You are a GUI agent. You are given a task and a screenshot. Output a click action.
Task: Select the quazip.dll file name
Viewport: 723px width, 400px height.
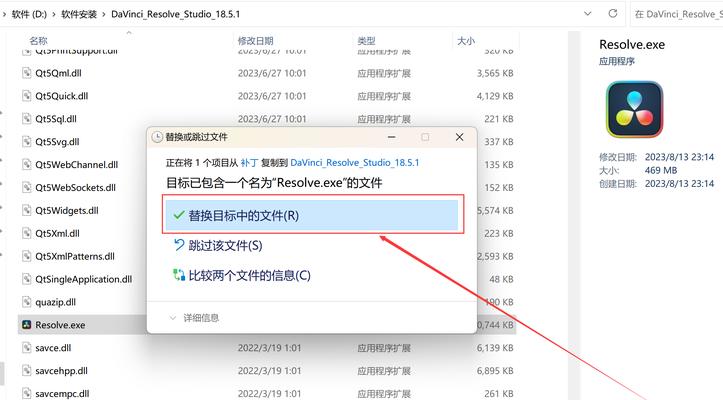[55, 302]
